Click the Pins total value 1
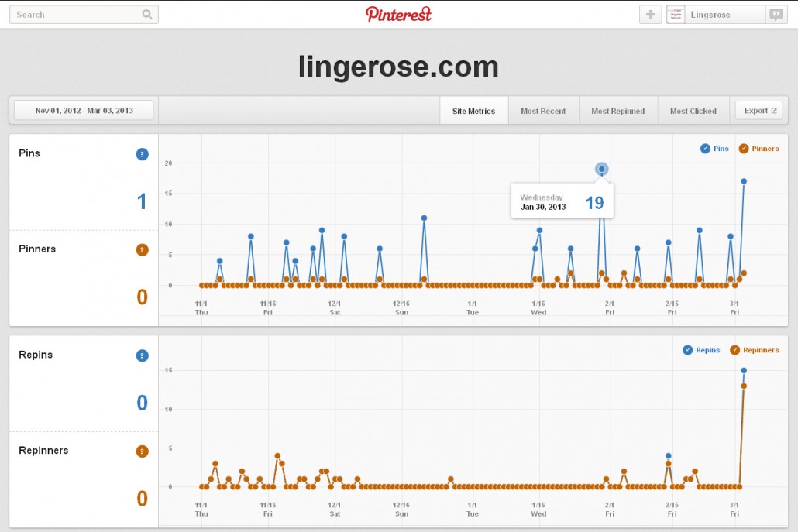798x532 pixels. click(142, 201)
